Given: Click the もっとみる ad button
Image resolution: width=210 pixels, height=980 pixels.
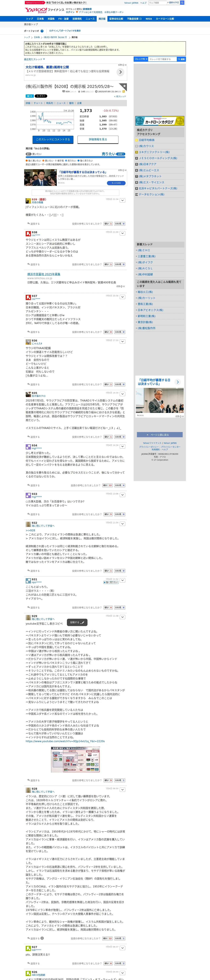Looking at the screenshot, I should 116,183.
